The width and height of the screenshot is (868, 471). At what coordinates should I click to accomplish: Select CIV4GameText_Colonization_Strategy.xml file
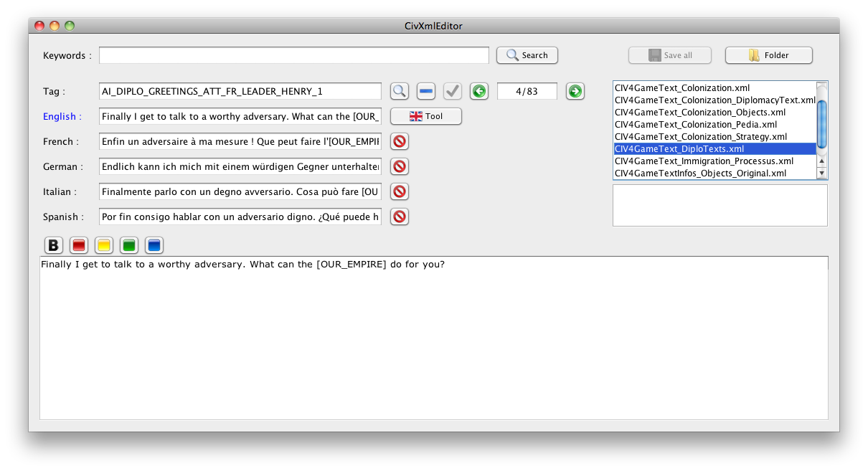(x=715, y=136)
